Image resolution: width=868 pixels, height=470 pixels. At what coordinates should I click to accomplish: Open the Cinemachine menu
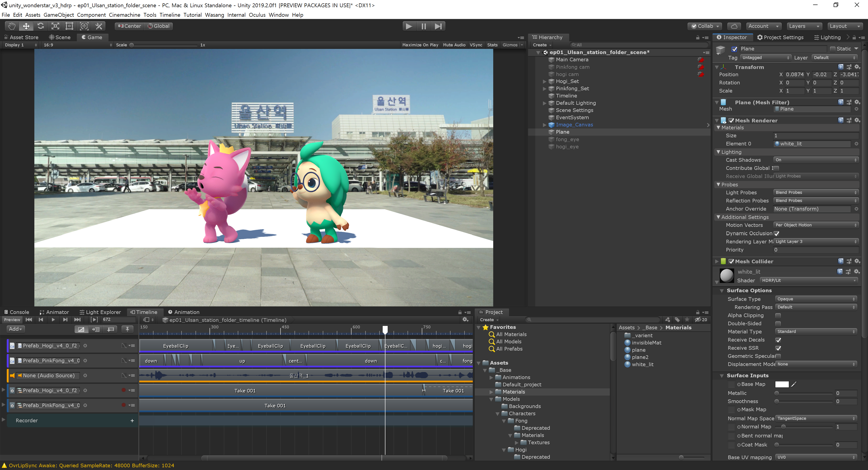pos(124,15)
